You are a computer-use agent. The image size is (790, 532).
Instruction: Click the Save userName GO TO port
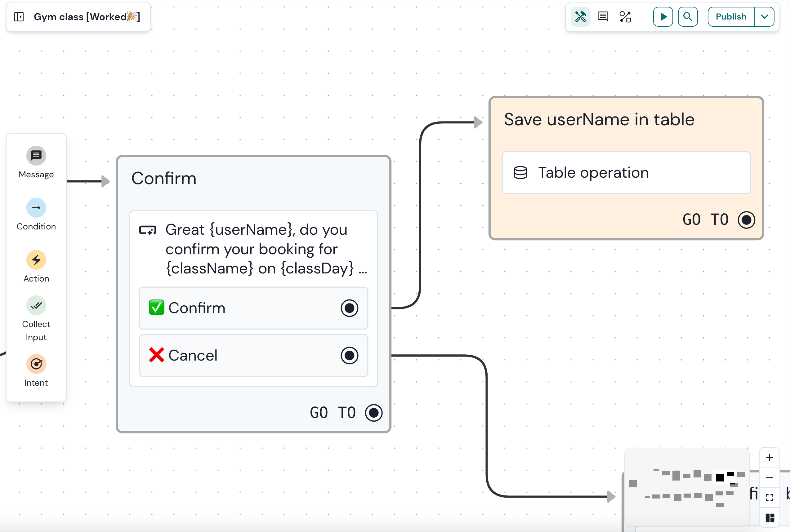click(x=746, y=220)
